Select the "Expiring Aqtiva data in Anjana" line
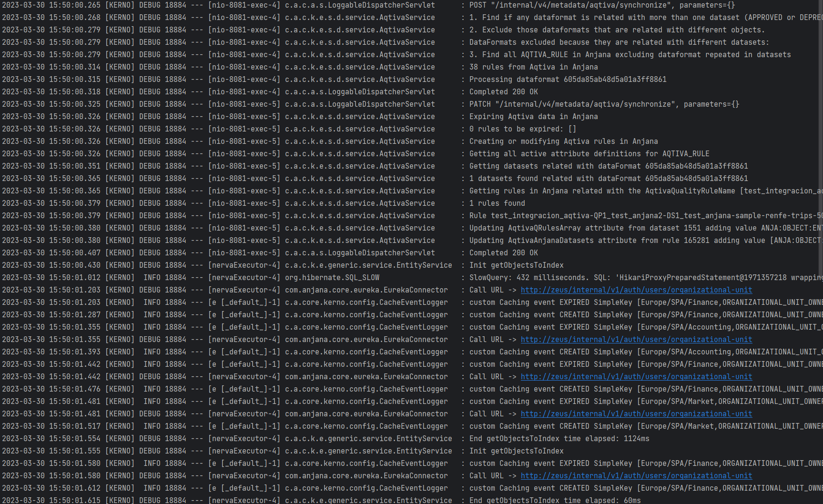 click(x=533, y=117)
